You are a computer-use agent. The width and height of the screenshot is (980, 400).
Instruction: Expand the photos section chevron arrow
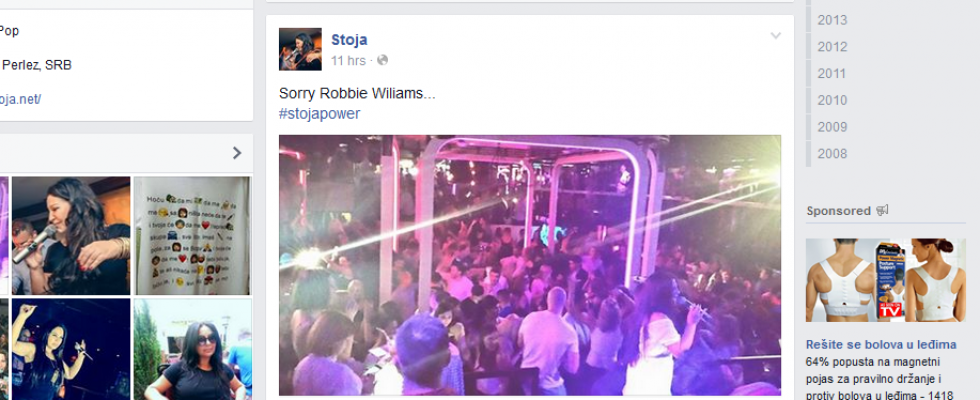237,153
